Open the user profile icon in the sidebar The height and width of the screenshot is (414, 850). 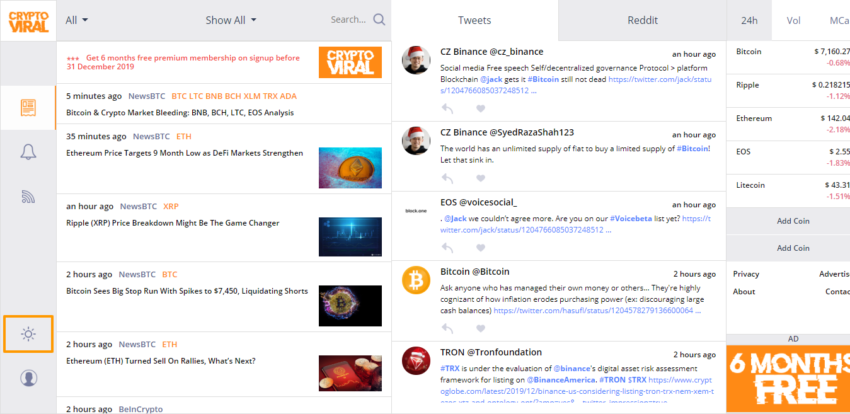(x=28, y=378)
